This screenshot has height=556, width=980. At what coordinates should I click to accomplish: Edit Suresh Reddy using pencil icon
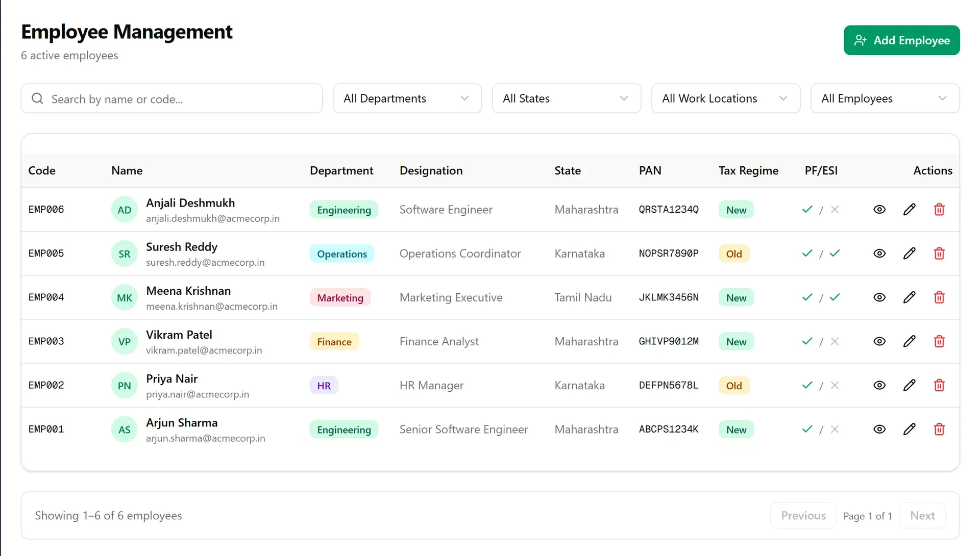[909, 254]
